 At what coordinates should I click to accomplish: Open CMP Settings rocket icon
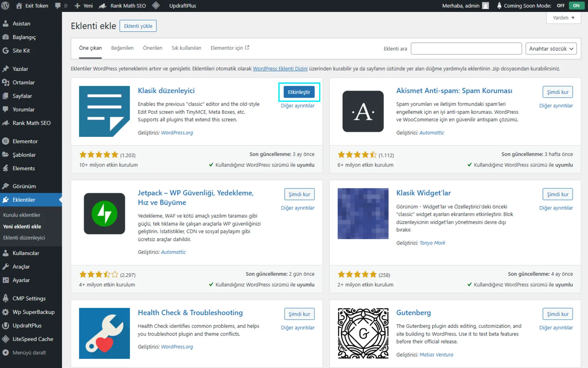pos(6,298)
